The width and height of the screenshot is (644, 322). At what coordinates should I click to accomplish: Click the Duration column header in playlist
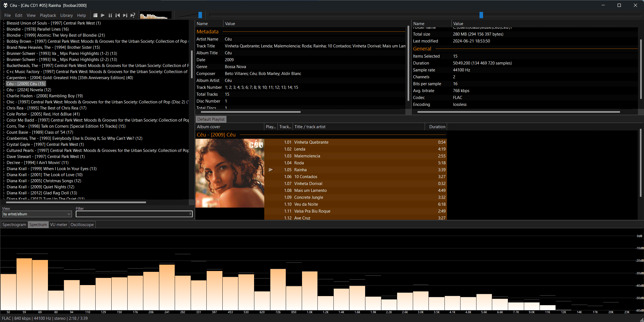point(436,127)
